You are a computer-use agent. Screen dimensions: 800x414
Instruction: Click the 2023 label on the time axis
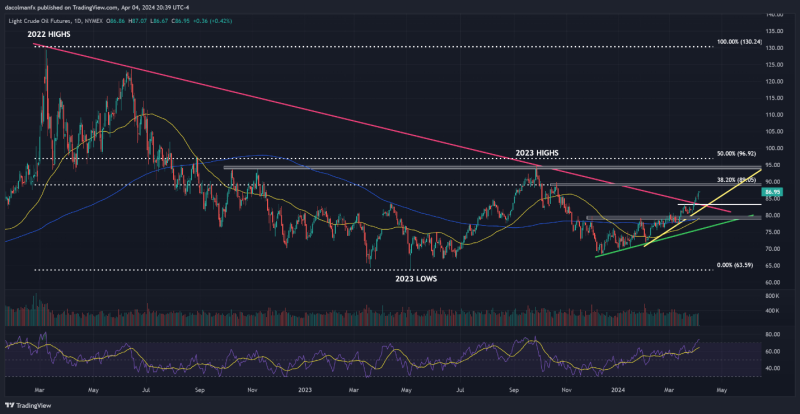click(x=305, y=389)
